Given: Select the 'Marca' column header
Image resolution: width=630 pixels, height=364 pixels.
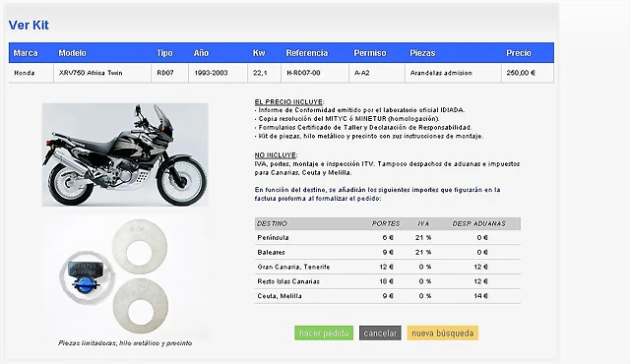Looking at the screenshot, I should (26, 53).
